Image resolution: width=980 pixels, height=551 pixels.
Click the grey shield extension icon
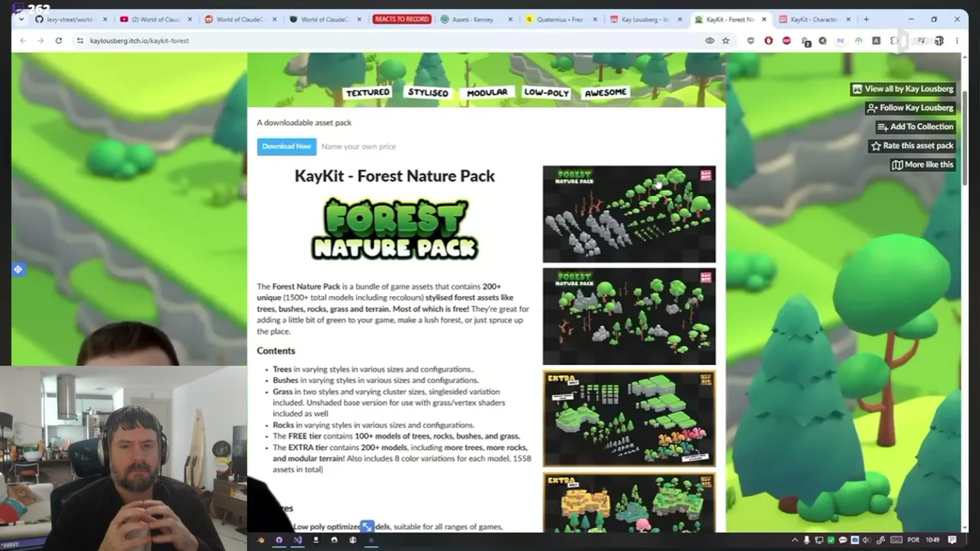750,41
